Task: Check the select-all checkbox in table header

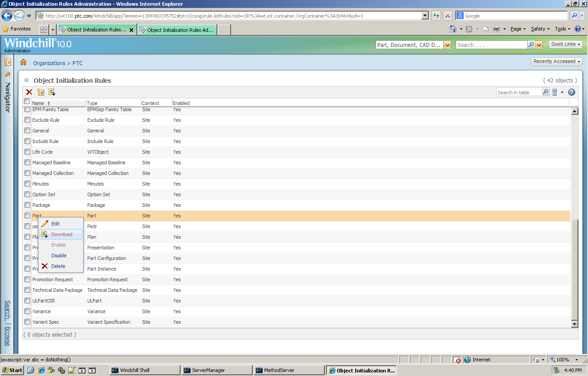Action: pyautogui.click(x=27, y=101)
